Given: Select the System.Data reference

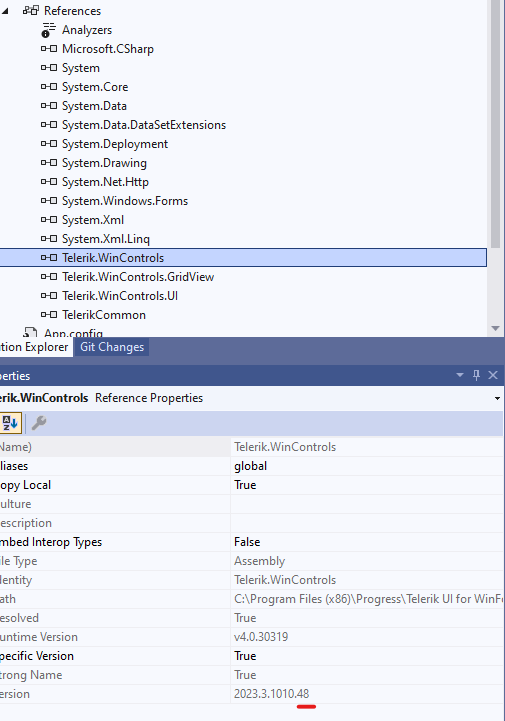Looking at the screenshot, I should tap(94, 106).
